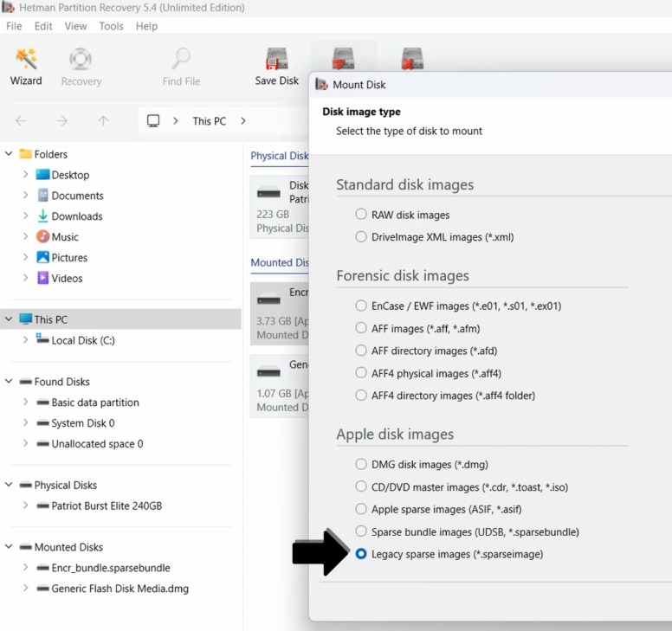Viewport: 672px width, 631px height.
Task: Navigate forward with the right arrow
Action: point(61,121)
